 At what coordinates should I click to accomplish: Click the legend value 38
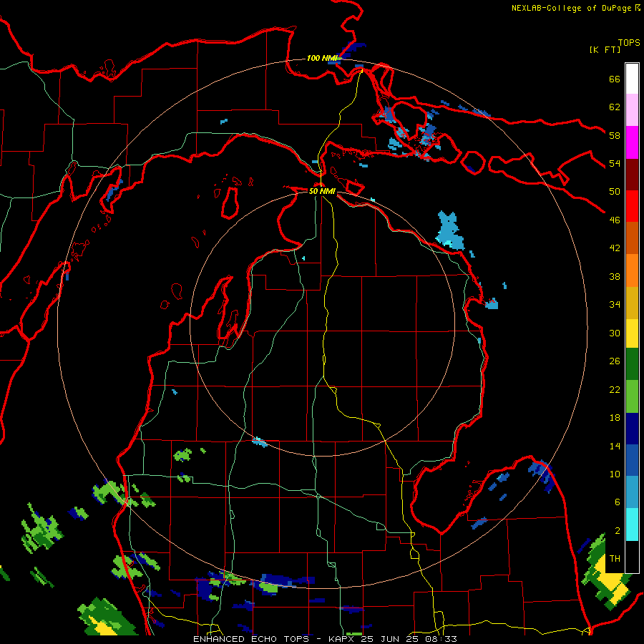coord(615,276)
